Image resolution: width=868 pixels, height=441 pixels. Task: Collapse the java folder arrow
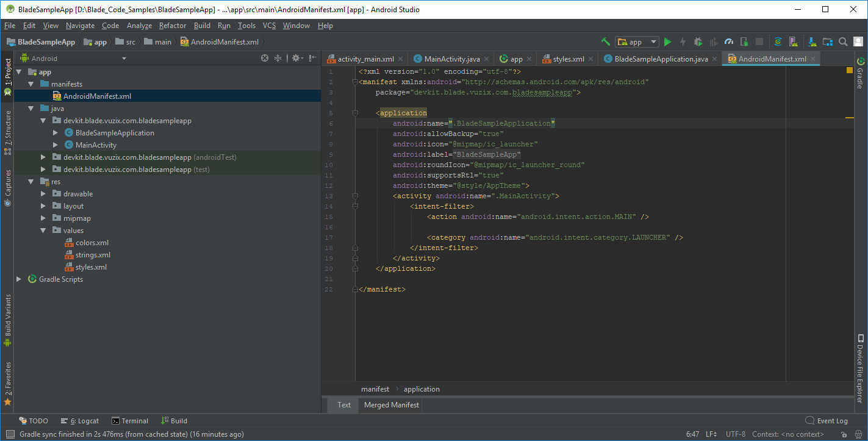click(x=30, y=108)
